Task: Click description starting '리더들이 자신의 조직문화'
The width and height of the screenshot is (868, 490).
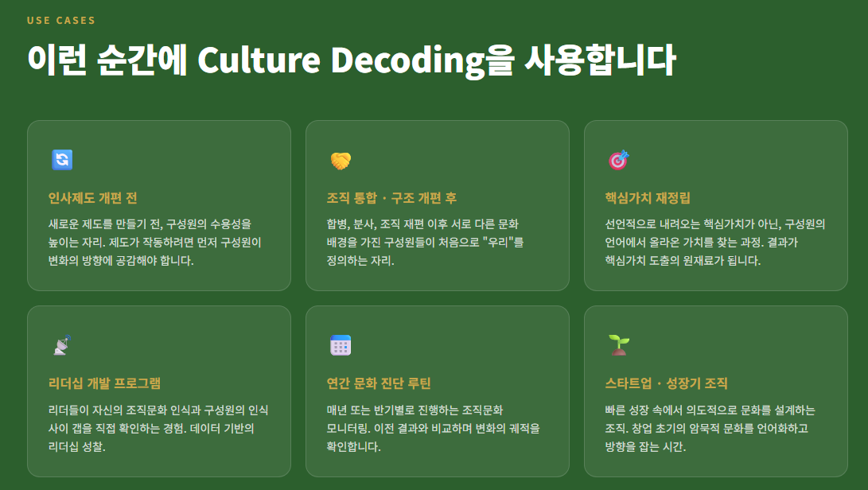Action: click(158, 428)
